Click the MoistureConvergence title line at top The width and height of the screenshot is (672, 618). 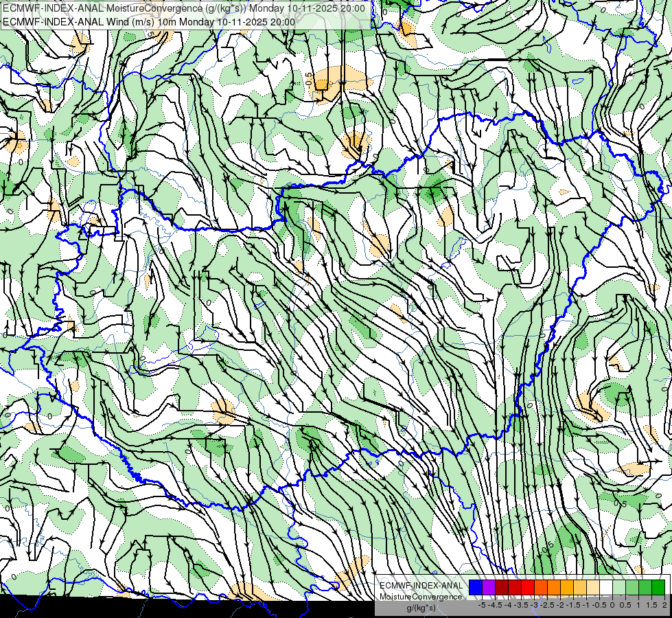click(184, 8)
